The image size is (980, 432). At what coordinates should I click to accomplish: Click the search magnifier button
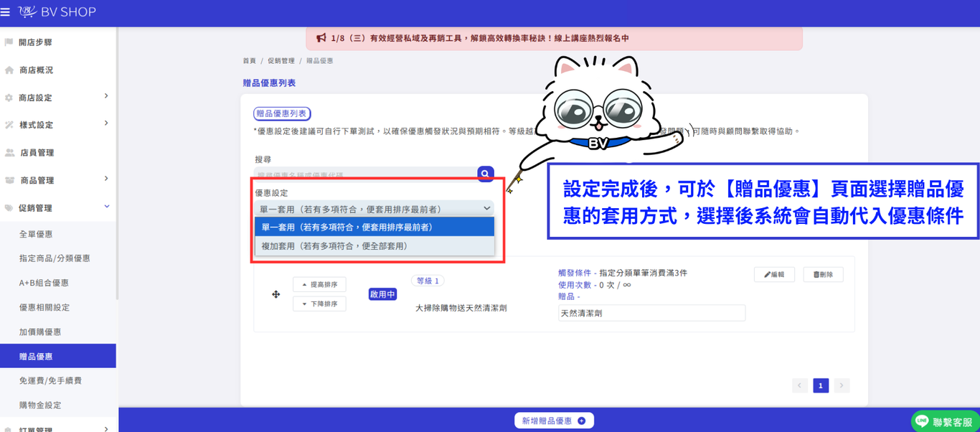[486, 174]
